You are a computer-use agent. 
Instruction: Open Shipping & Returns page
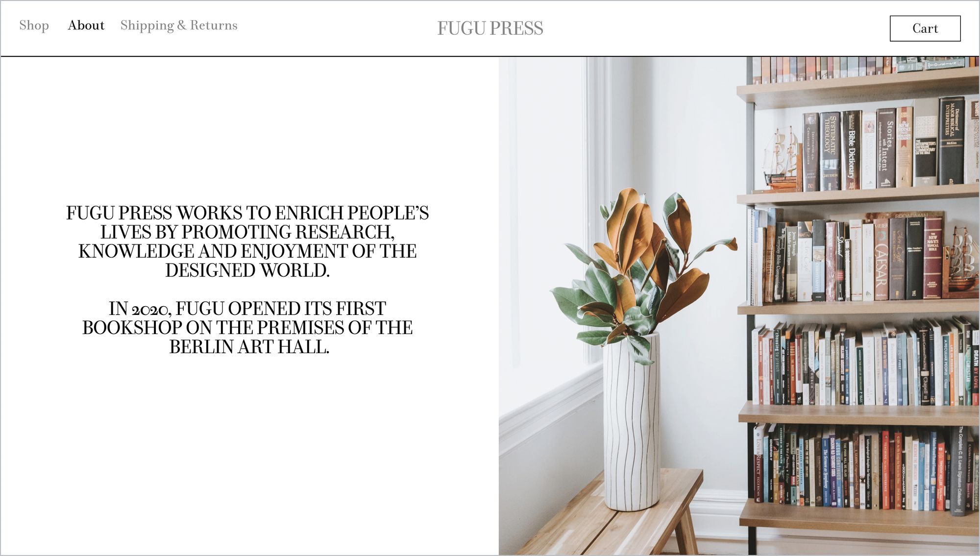pyautogui.click(x=179, y=25)
